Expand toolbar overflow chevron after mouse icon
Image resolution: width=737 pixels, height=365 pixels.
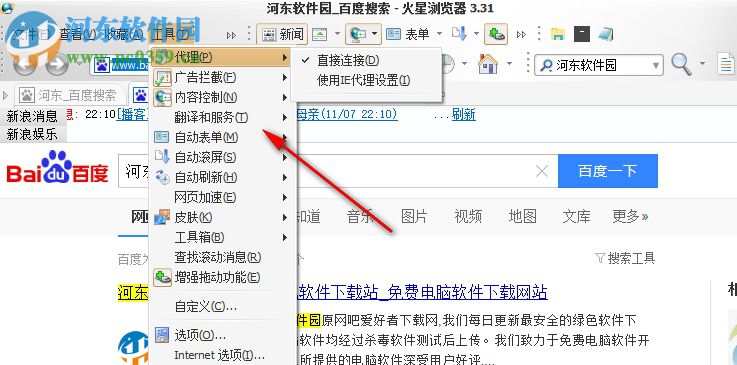click(x=521, y=34)
